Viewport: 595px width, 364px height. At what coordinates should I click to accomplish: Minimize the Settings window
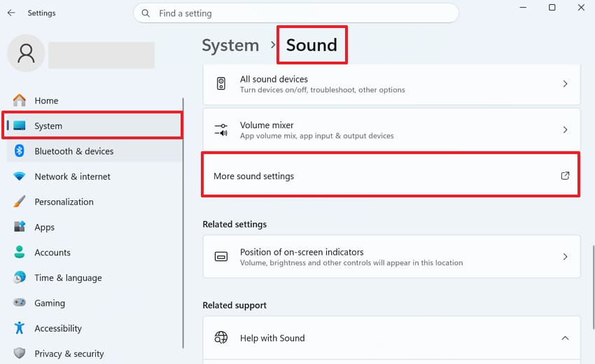[523, 7]
